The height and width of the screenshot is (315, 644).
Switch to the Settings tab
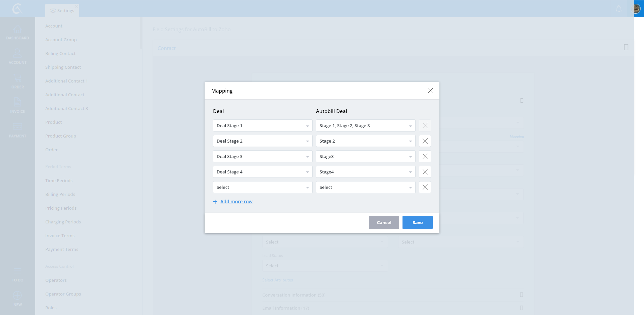pyautogui.click(x=62, y=10)
